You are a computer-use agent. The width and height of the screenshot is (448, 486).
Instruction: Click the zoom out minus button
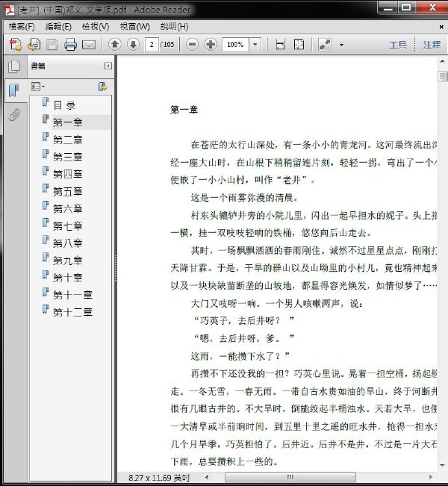click(192, 45)
